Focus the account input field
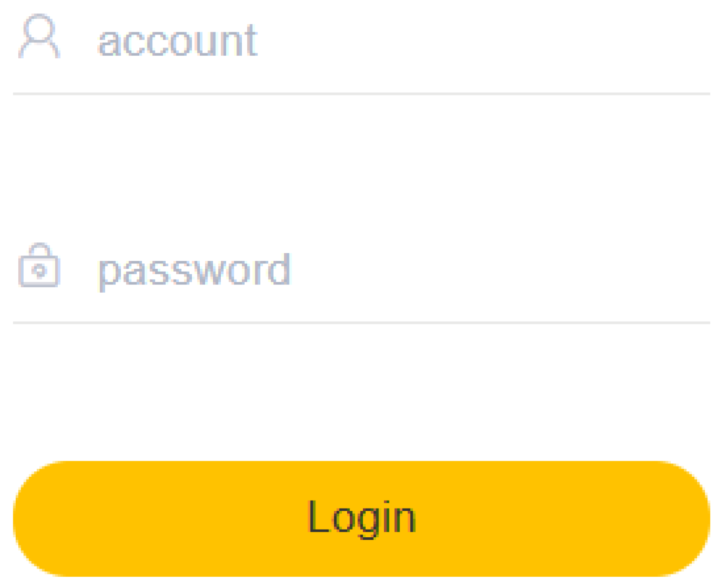The image size is (722, 588). (x=361, y=47)
